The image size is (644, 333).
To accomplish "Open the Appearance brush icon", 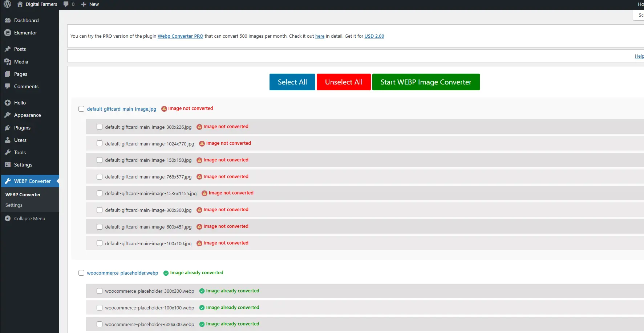I will [x=8, y=115].
